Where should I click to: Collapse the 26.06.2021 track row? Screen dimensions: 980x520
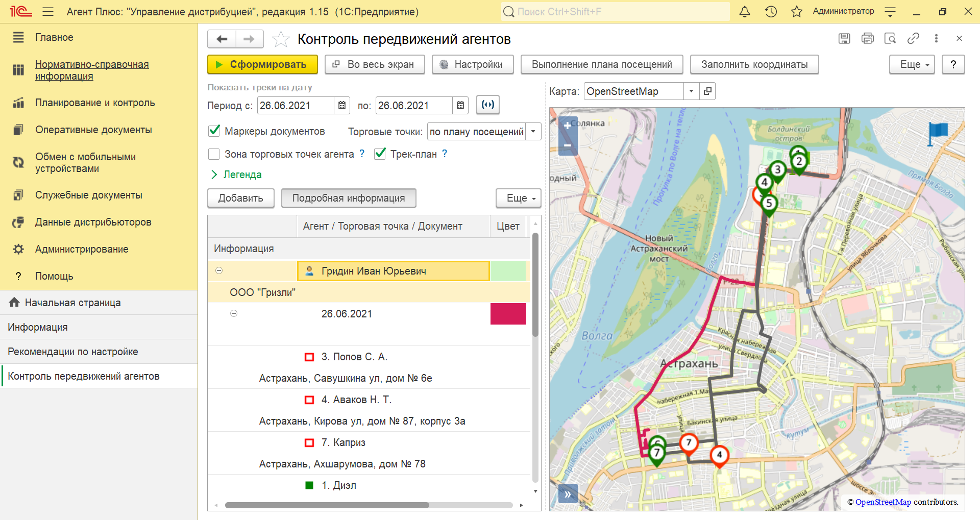coord(234,313)
